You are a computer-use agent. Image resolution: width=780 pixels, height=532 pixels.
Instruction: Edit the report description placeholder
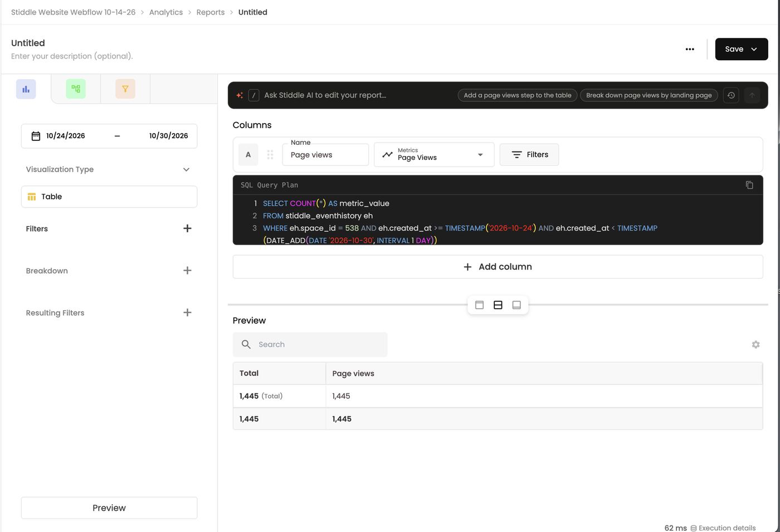[x=72, y=56]
